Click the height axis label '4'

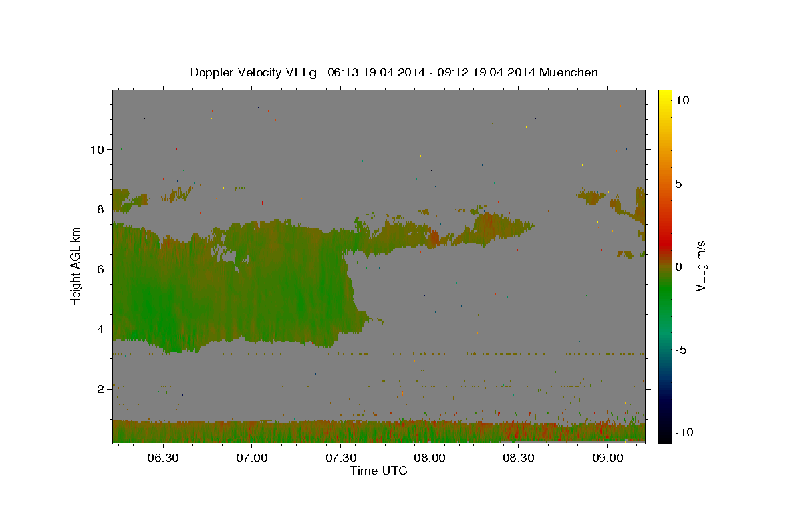point(100,329)
